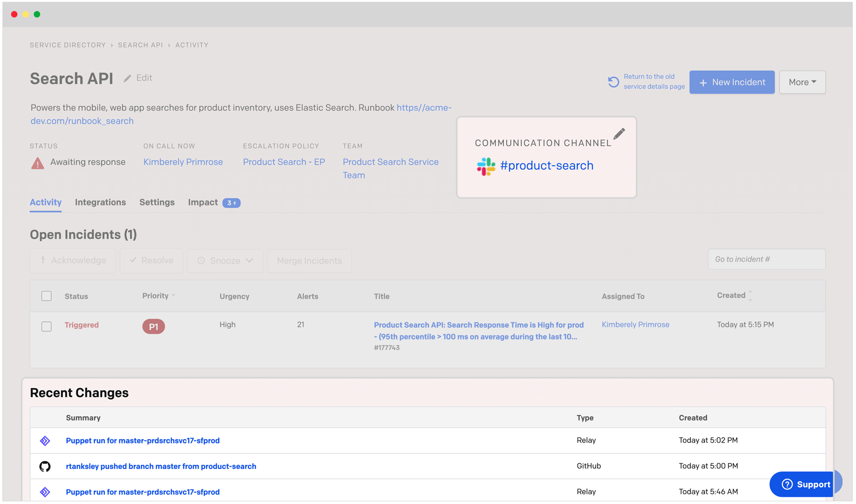Check the Triggered incident row checkbox
This screenshot has height=504, width=856.
point(46,327)
